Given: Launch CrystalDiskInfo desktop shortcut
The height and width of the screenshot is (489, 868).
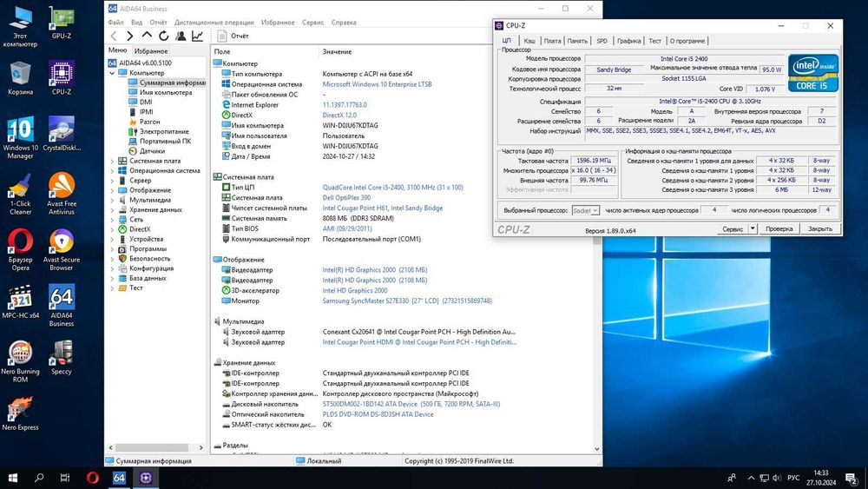Looking at the screenshot, I should click(x=62, y=134).
